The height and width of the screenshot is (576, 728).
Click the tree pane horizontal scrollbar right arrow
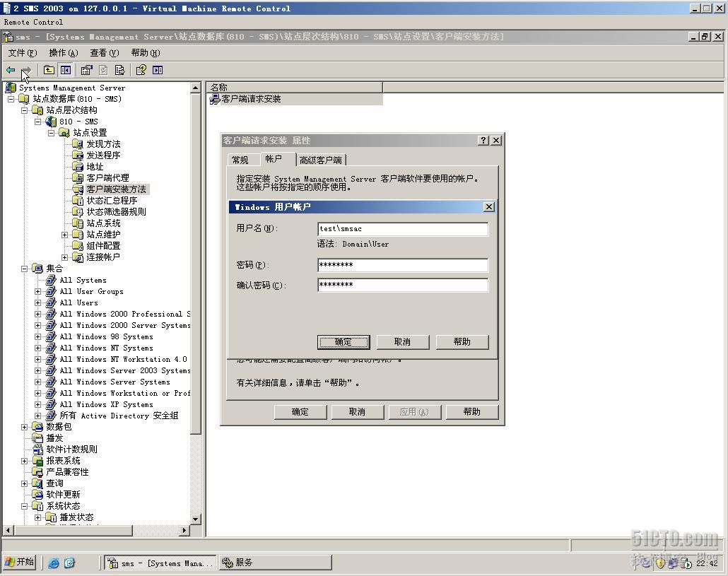click(x=184, y=530)
